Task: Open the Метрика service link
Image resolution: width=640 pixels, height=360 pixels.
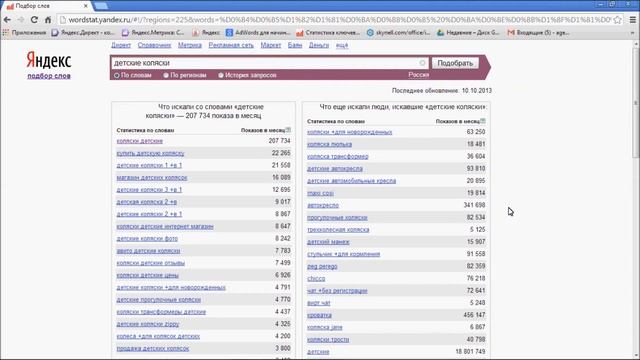Action: click(190, 45)
